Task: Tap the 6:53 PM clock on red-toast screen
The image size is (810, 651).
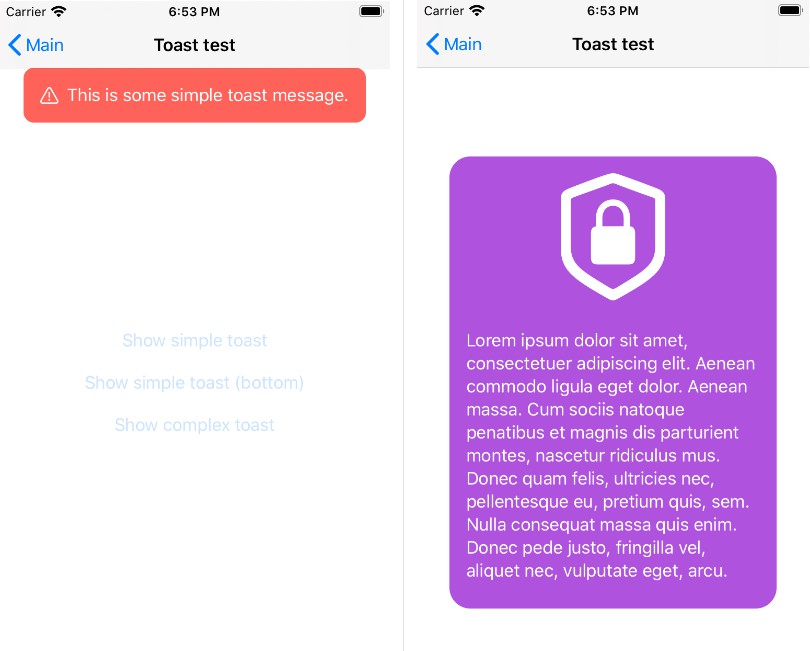Action: [194, 11]
